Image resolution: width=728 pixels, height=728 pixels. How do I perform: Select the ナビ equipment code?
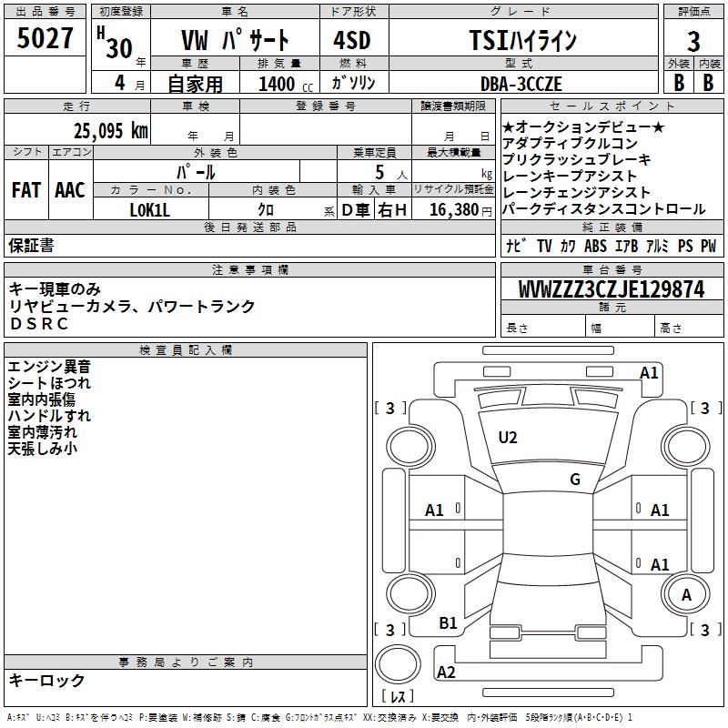tap(516, 246)
